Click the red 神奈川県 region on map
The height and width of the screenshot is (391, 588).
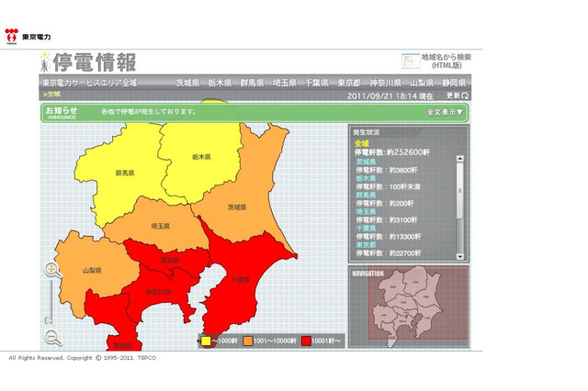158,292
